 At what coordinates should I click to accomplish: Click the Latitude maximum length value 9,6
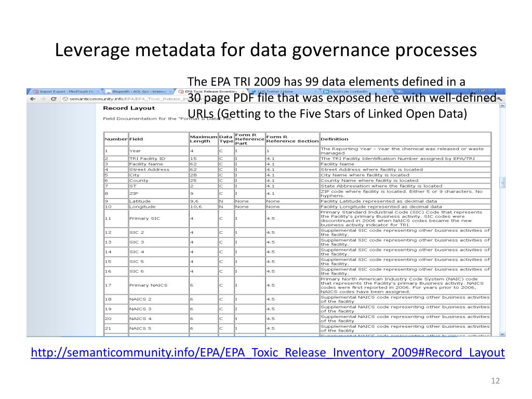(203, 201)
